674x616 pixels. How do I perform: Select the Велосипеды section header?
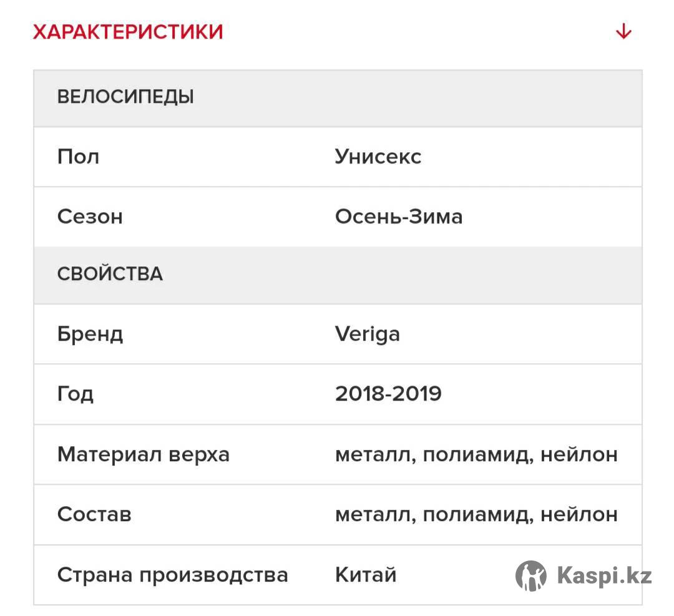(x=125, y=97)
